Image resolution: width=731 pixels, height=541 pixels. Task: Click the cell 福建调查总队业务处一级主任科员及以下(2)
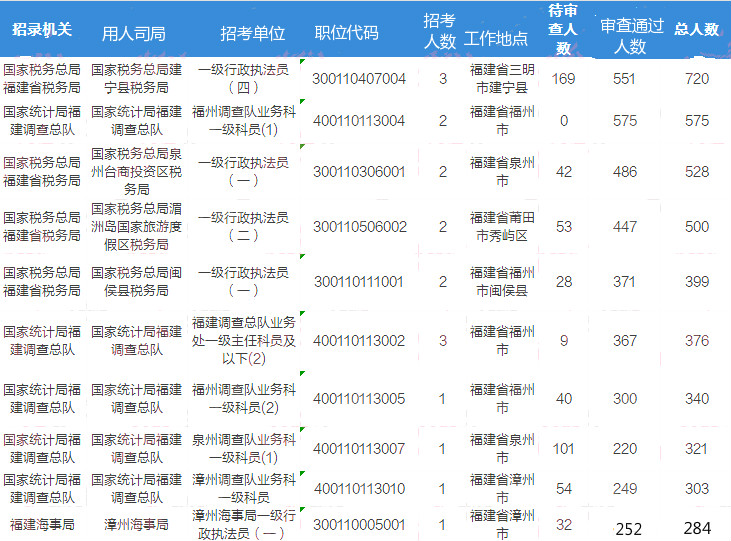click(x=244, y=340)
